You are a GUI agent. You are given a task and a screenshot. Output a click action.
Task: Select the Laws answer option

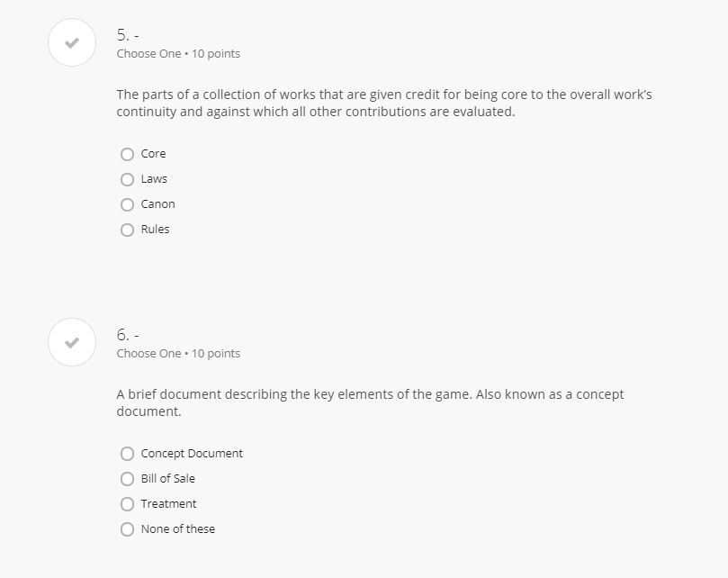(x=127, y=179)
